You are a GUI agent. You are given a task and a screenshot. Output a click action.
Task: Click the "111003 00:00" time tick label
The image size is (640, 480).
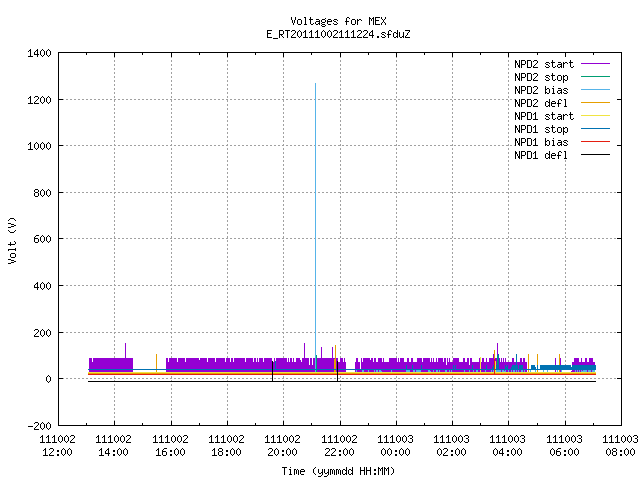(395, 446)
